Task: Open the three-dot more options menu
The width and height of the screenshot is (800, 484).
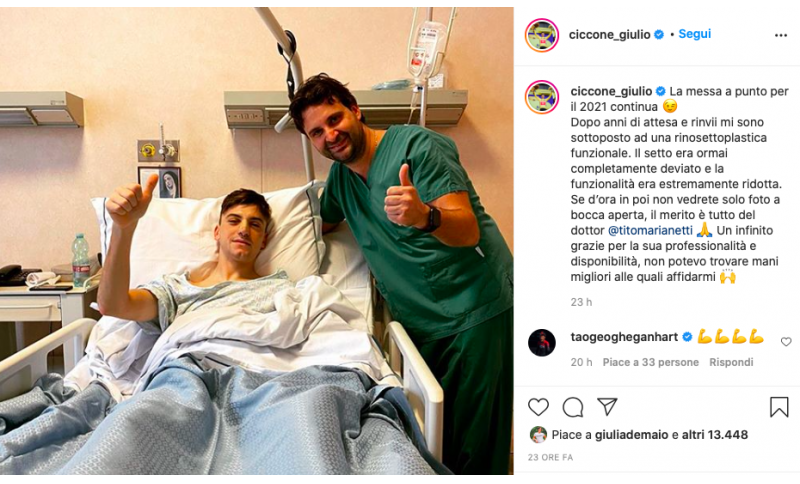Action: click(781, 35)
